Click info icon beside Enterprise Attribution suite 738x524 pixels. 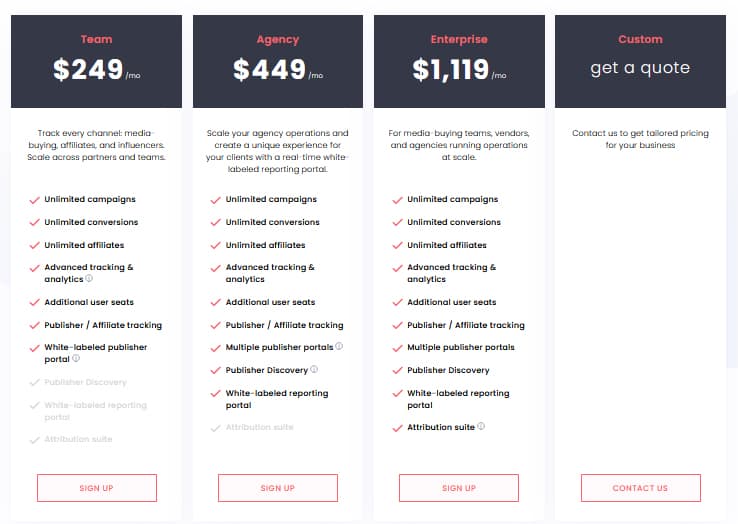481,426
